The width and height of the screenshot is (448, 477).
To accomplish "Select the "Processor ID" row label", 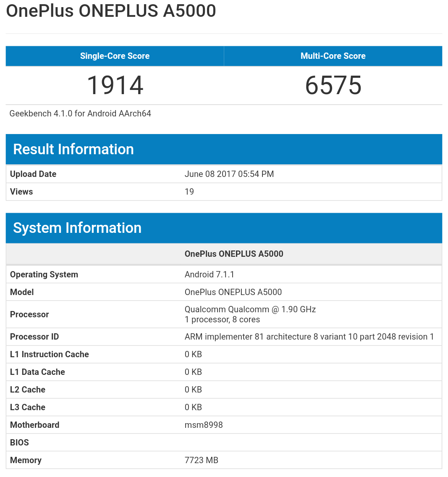I will tap(34, 337).
